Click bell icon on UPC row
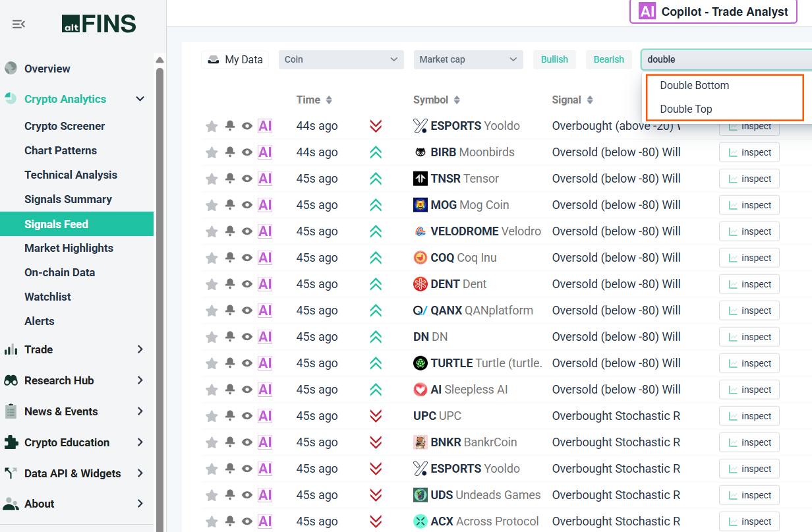812x532 pixels. click(x=230, y=416)
